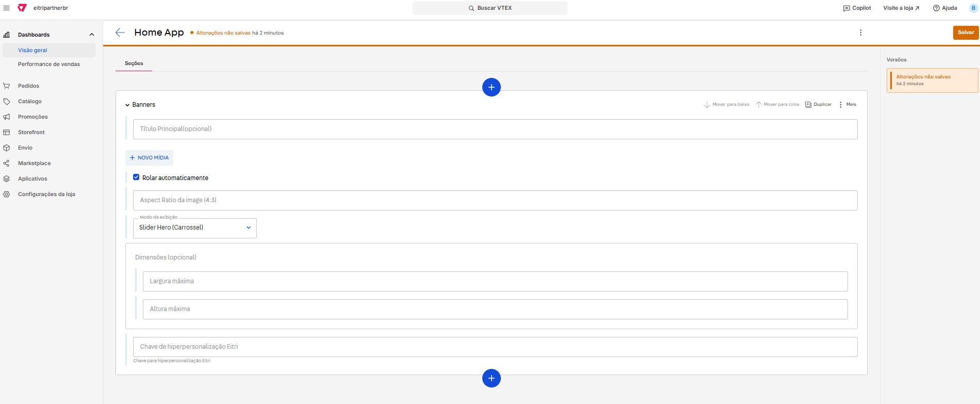Click the Salvar button

point(966,33)
